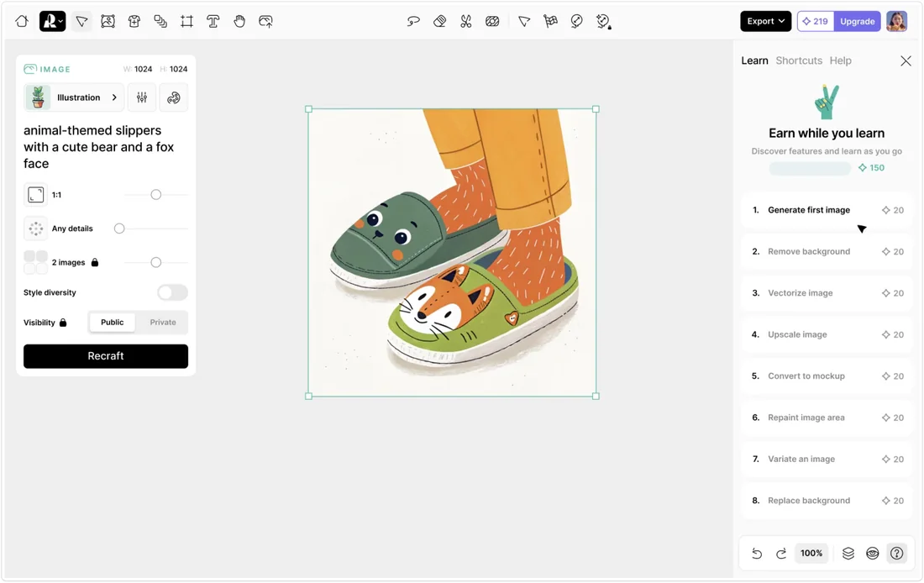Open the Help tab

pos(840,60)
